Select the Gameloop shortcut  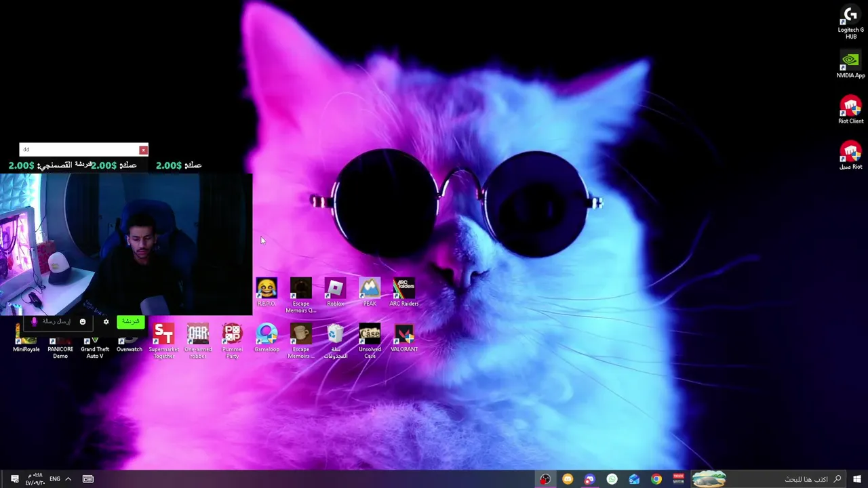pyautogui.click(x=267, y=338)
